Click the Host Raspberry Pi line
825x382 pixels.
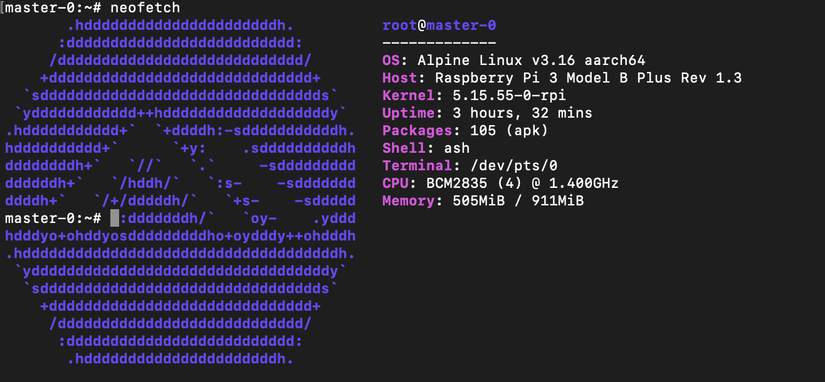[562, 78]
